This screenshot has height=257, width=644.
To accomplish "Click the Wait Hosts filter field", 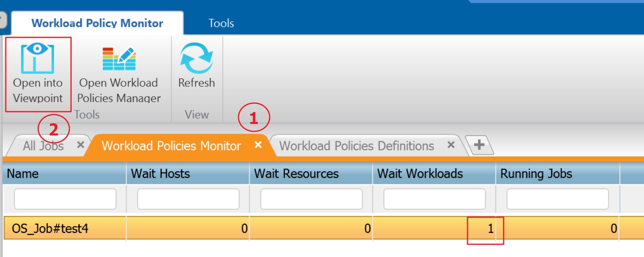I will 188,199.
